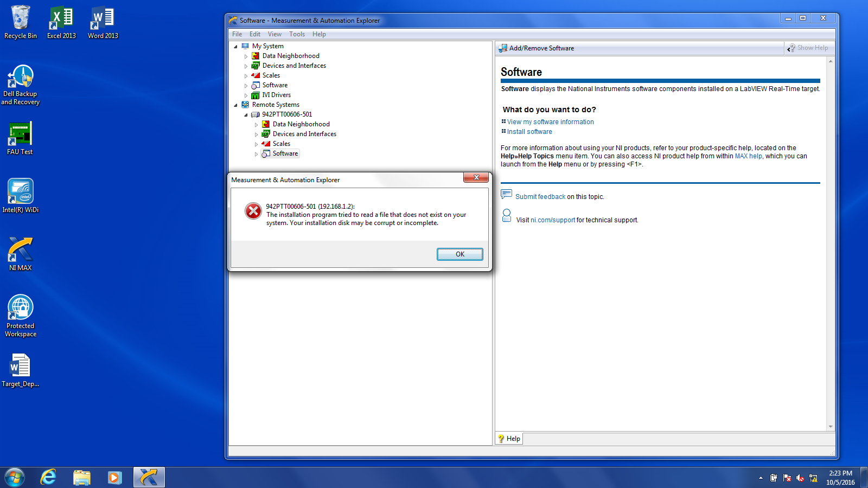The width and height of the screenshot is (868, 488).
Task: Expand Data Neighborhood under 942PTT00606-501
Action: pyautogui.click(x=256, y=125)
